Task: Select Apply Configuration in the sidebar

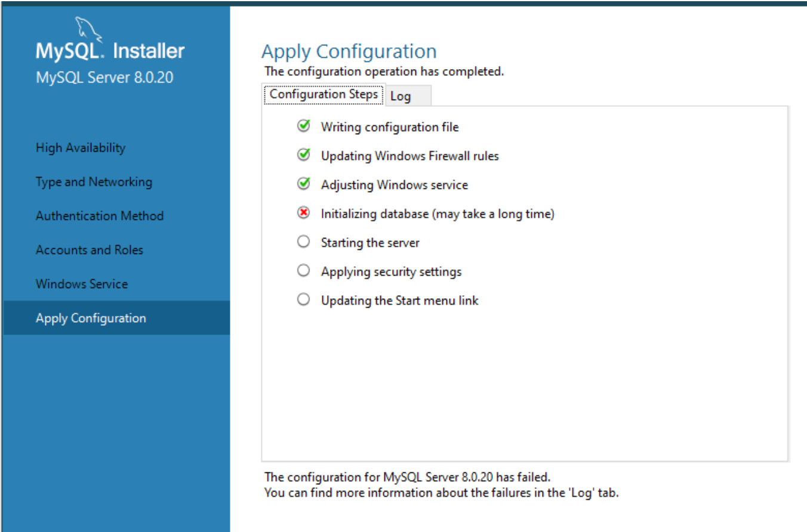Action: (91, 318)
